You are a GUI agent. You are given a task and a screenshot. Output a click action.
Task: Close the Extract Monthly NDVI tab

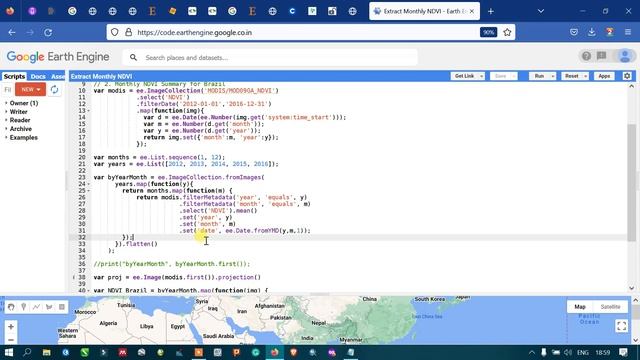tap(472, 11)
